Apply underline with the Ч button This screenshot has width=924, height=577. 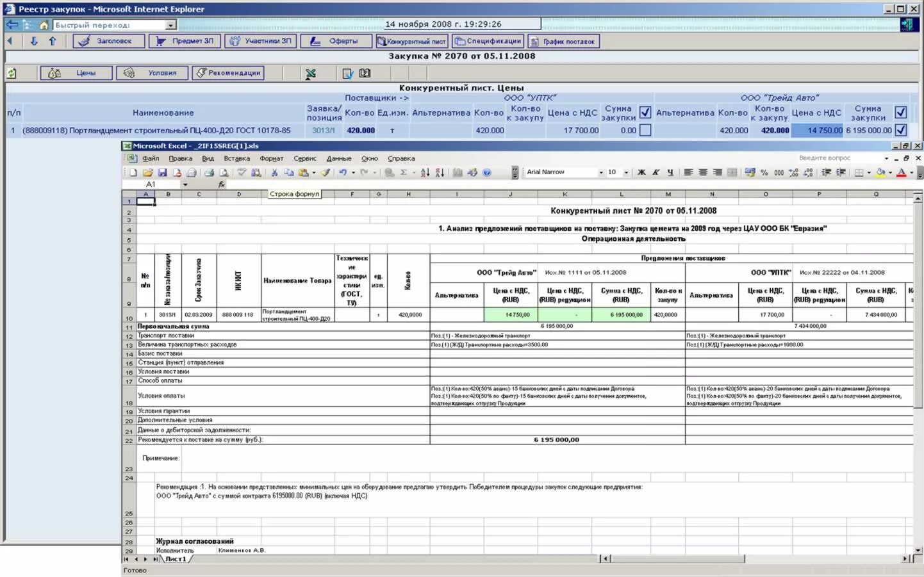[x=670, y=172]
